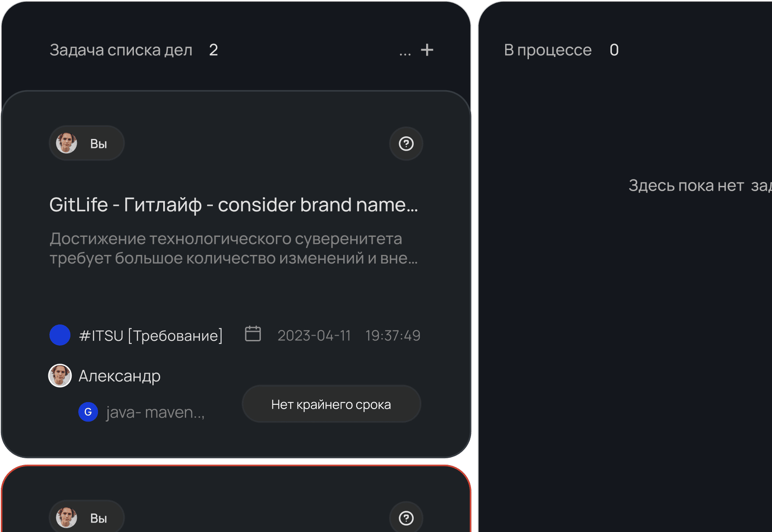Select the "Задача списка дел" column header
Screen dimensions: 772x532
pyautogui.click(x=121, y=50)
